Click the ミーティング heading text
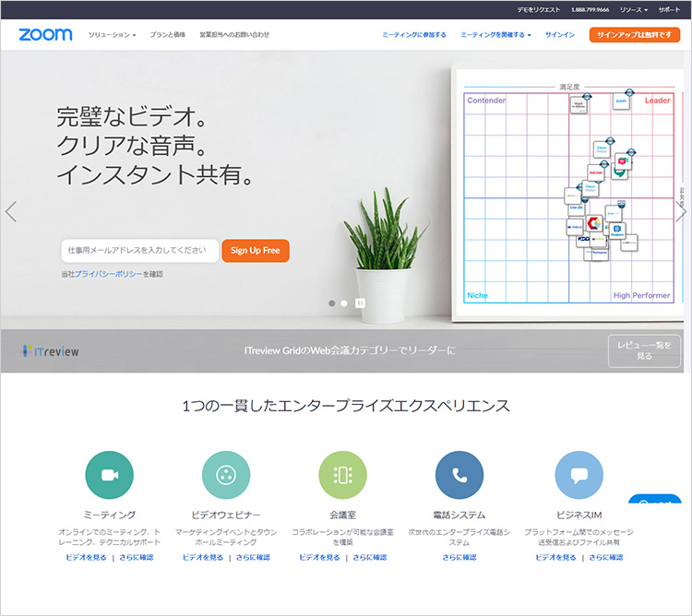The height and width of the screenshot is (616, 692). click(x=110, y=515)
